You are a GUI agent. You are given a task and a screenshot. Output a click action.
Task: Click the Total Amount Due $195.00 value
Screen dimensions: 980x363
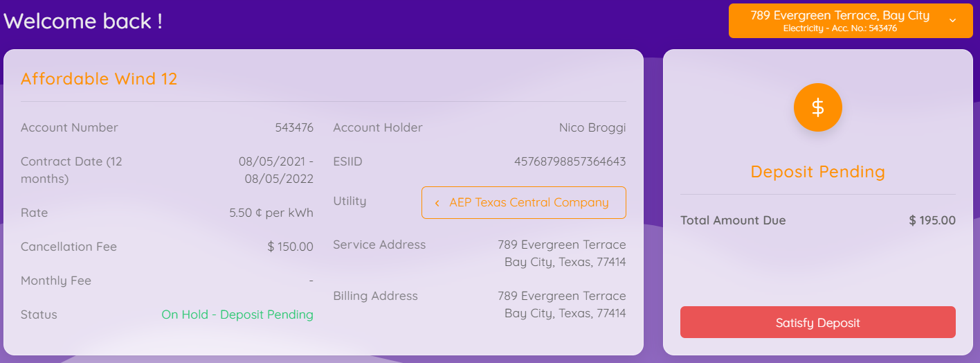point(932,220)
